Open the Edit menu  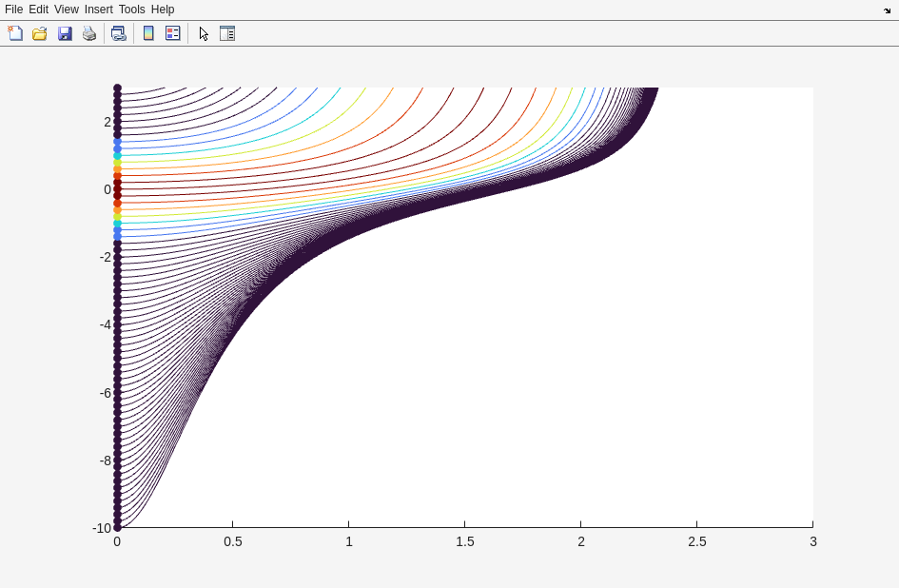click(38, 10)
